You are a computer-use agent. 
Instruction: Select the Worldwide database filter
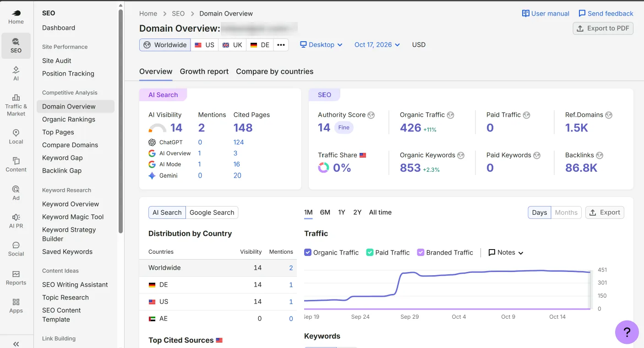(165, 45)
